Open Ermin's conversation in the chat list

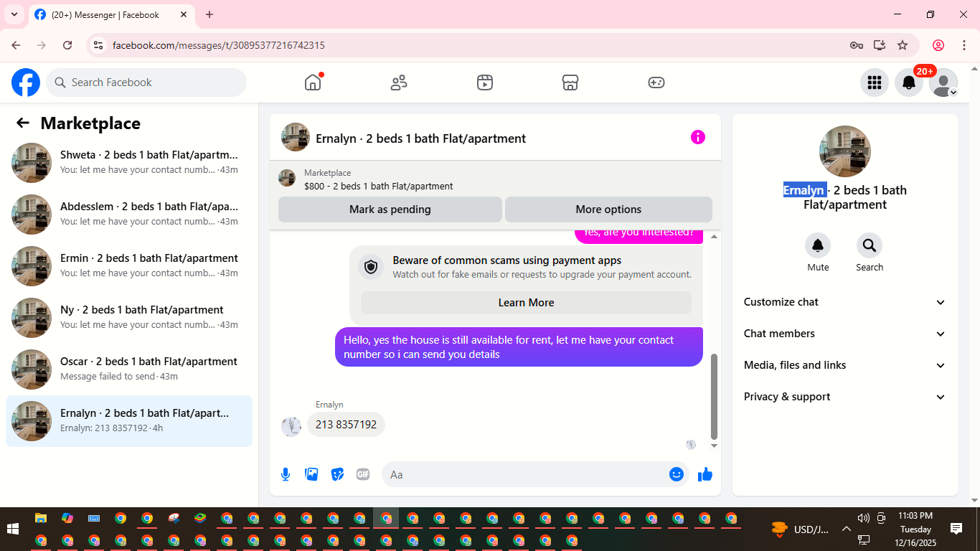click(x=129, y=266)
